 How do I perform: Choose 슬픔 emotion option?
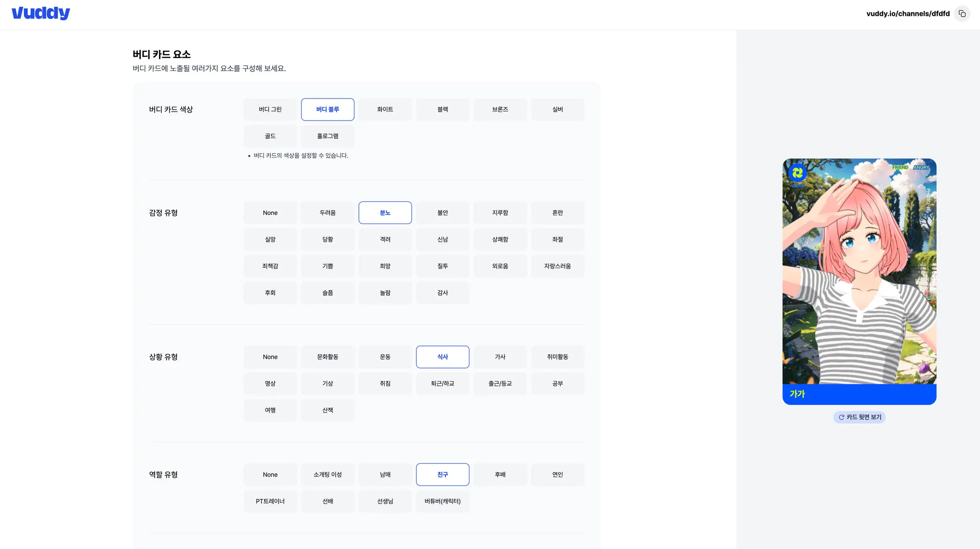click(x=327, y=293)
